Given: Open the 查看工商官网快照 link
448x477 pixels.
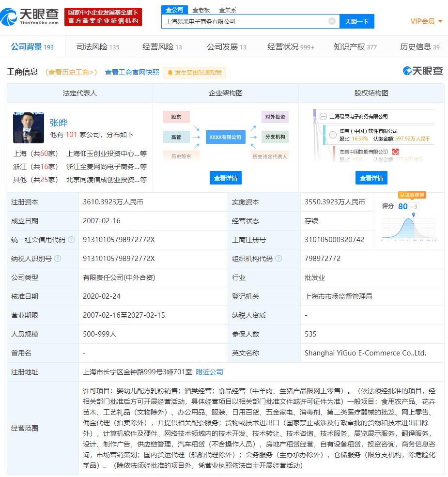Looking at the screenshot, I should pos(132,72).
